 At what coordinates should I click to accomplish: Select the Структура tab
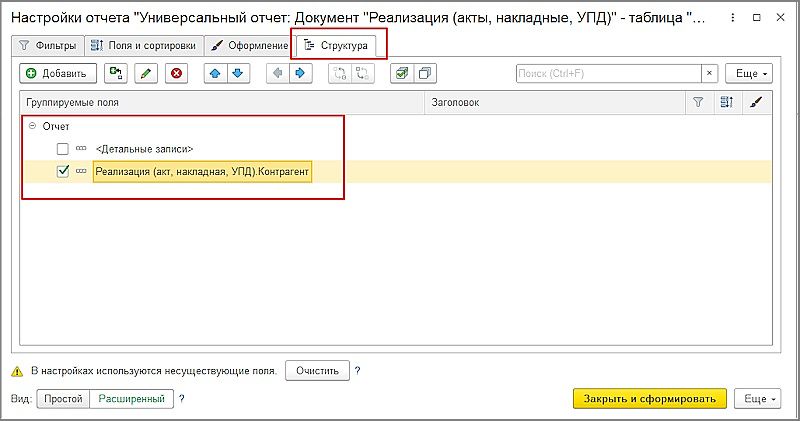click(336, 45)
